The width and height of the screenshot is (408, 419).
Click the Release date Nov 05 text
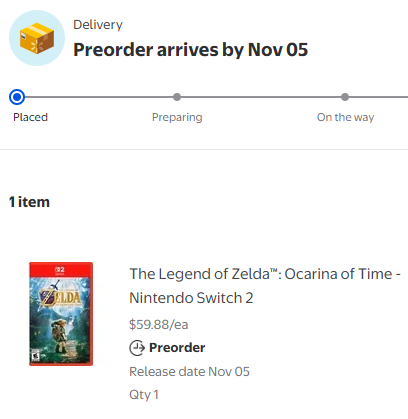[189, 371]
